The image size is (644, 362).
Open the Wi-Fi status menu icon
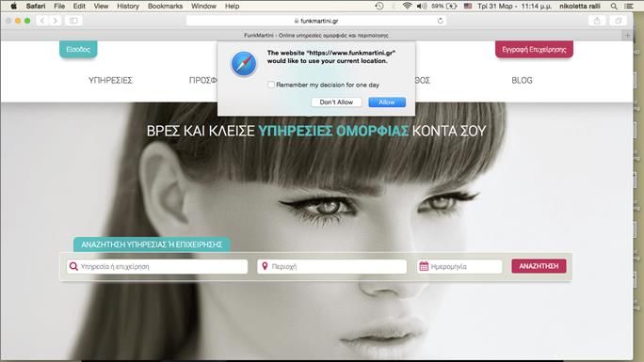[x=407, y=7]
